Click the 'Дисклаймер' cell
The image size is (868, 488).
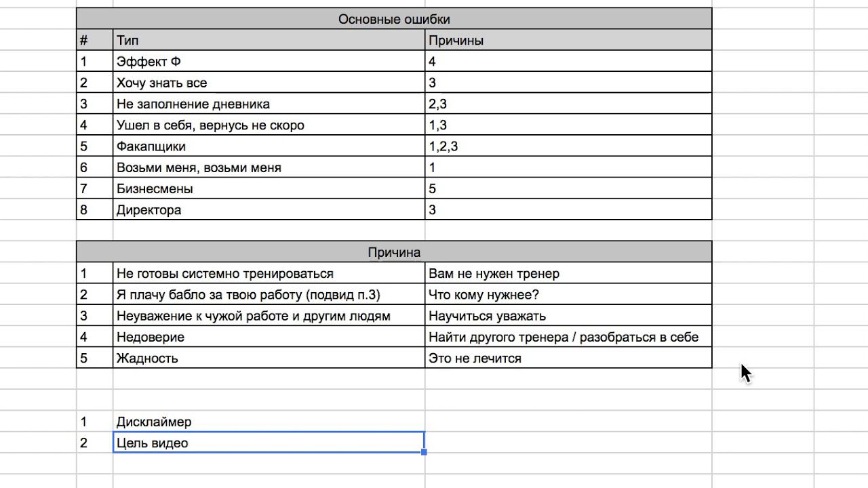pyautogui.click(x=269, y=422)
